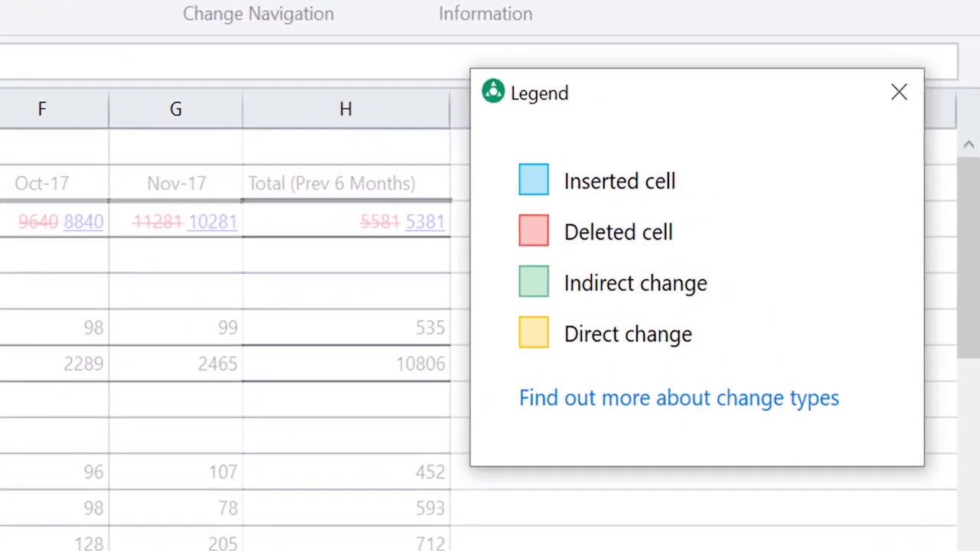Select cell with value 2465

[x=176, y=364]
